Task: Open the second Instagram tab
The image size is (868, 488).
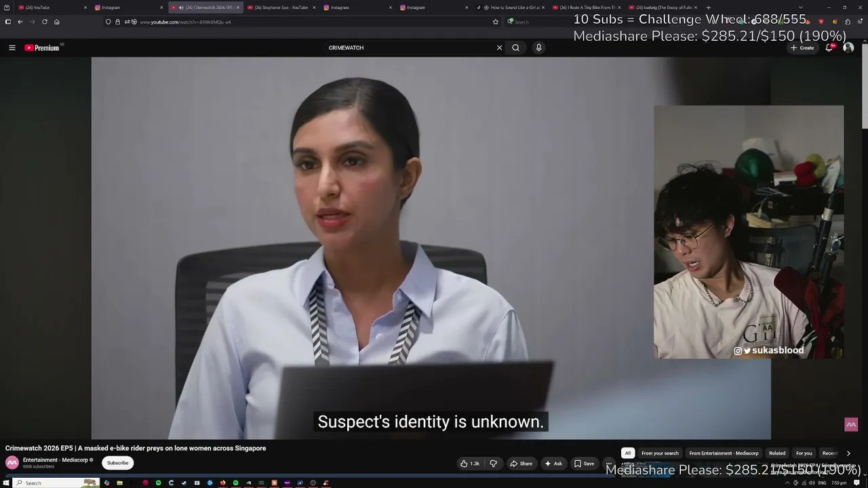Action: tap(359, 7)
